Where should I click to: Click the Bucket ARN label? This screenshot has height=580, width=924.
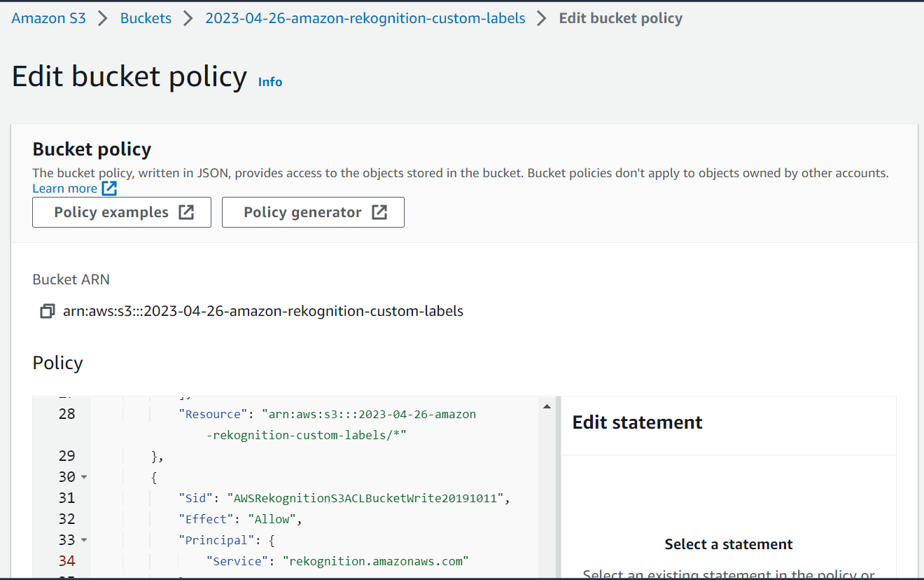pyautogui.click(x=71, y=279)
